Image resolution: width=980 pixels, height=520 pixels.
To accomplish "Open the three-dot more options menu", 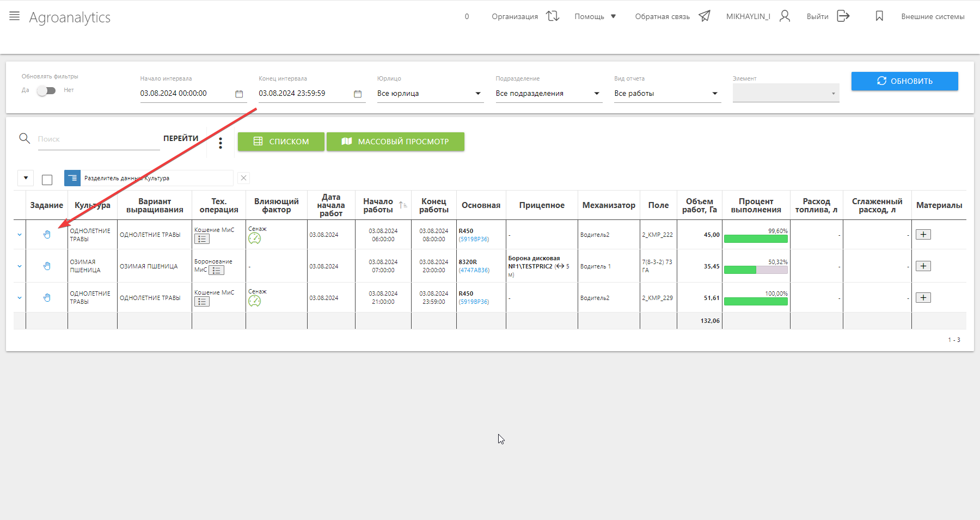I will pos(220,143).
